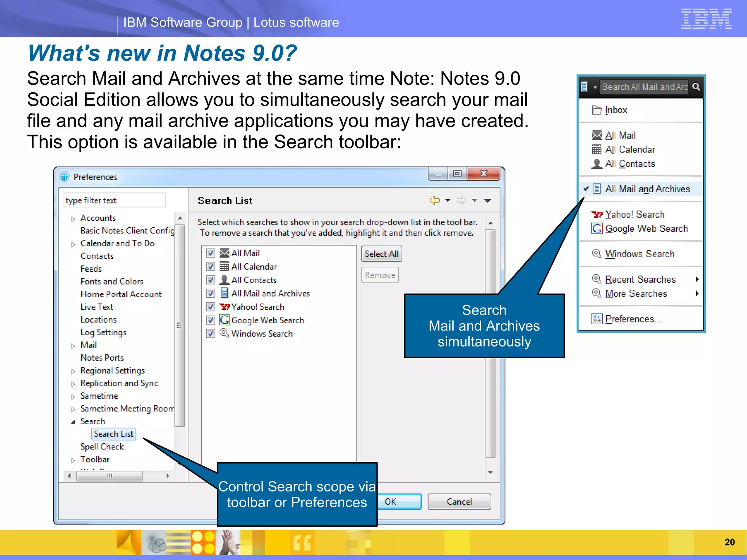747x560 pixels.
Task: Open More Searches submenu
Action: click(641, 294)
